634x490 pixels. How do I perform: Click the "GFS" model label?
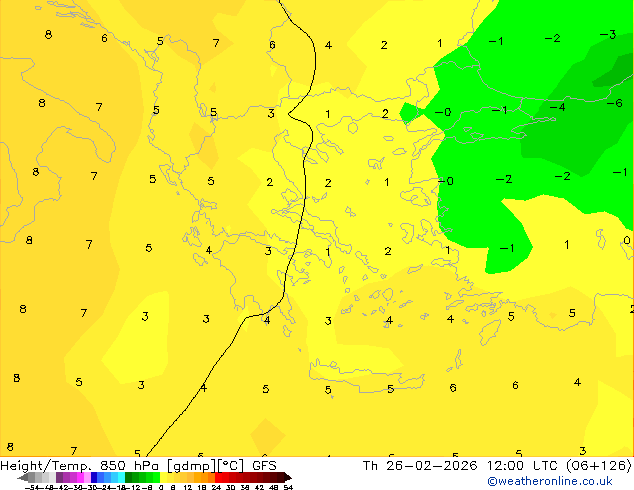pos(264,466)
